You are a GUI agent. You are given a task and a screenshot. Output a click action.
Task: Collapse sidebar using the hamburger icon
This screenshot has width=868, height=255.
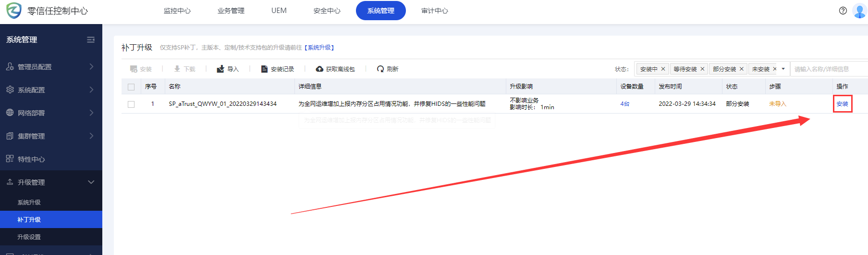[x=90, y=39]
